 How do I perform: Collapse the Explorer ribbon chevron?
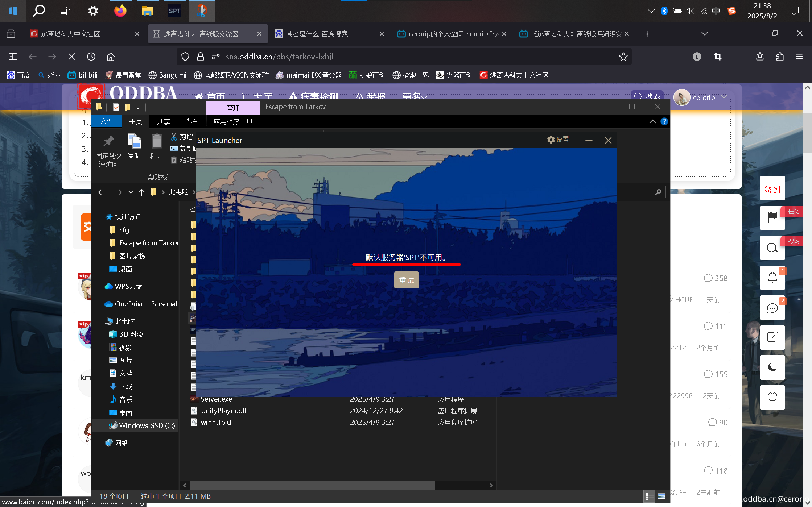pos(652,121)
